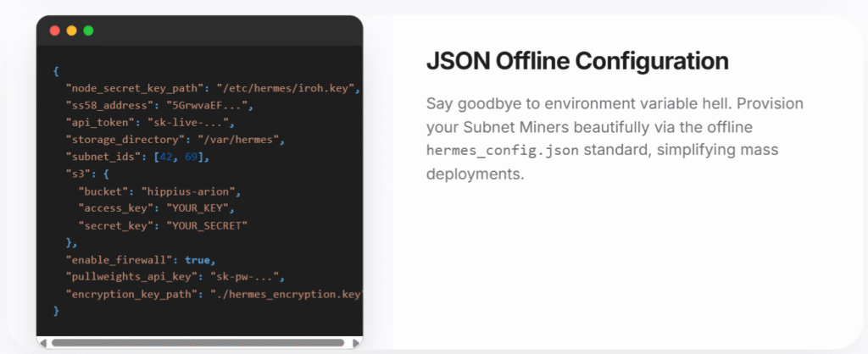The width and height of the screenshot is (868, 354).
Task: Click the green maximize dot on code window
Action: [x=88, y=30]
